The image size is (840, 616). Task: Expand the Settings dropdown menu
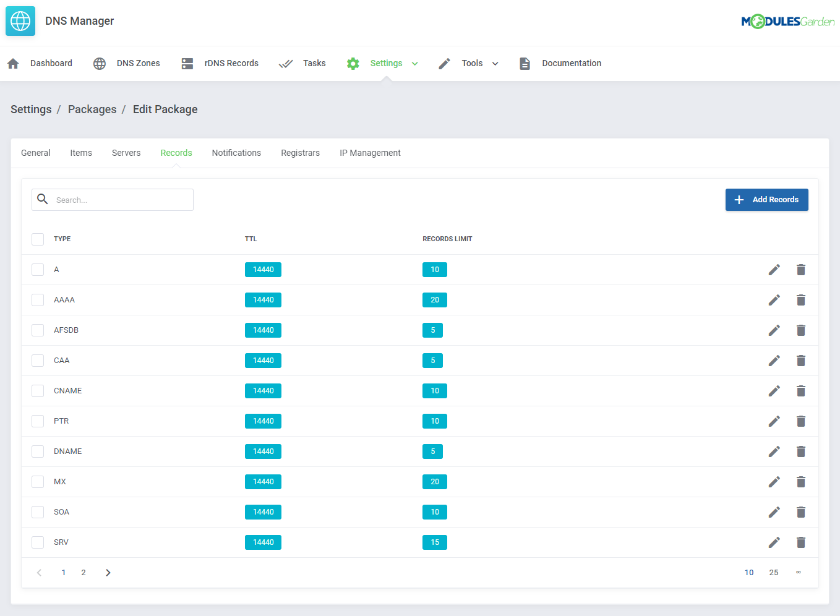[x=414, y=62]
